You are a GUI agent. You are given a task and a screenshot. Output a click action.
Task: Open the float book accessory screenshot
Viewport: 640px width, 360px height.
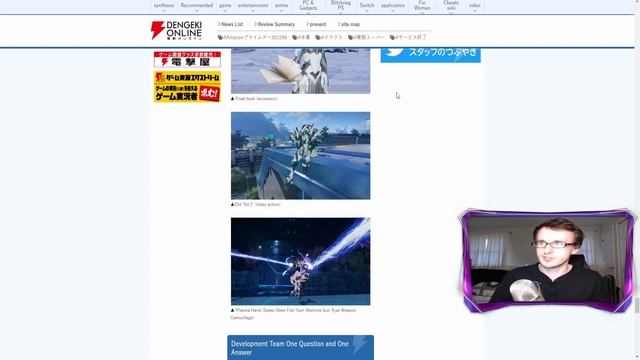(300, 71)
